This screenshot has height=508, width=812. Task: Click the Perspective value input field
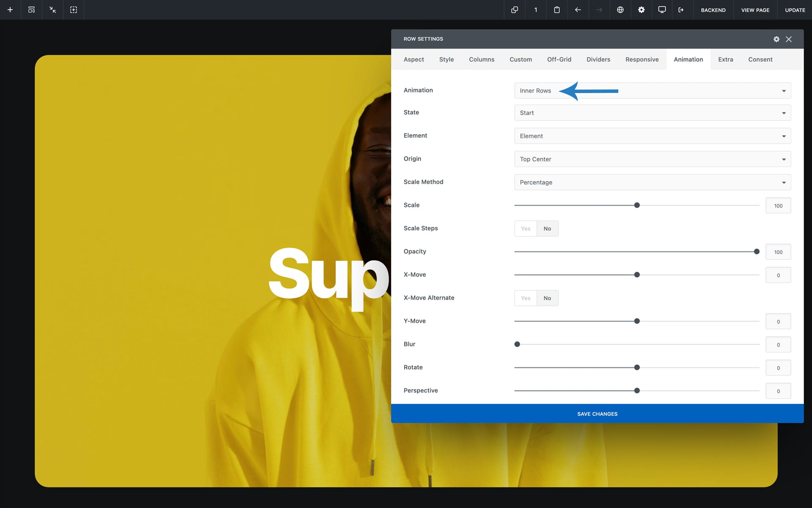coord(778,391)
